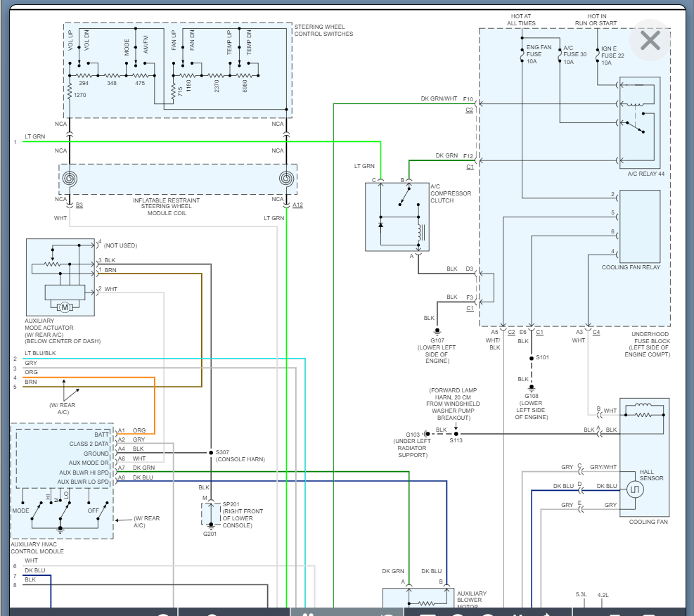The height and width of the screenshot is (616, 694).
Task: Click the S101 splice point
Action: pos(531,358)
